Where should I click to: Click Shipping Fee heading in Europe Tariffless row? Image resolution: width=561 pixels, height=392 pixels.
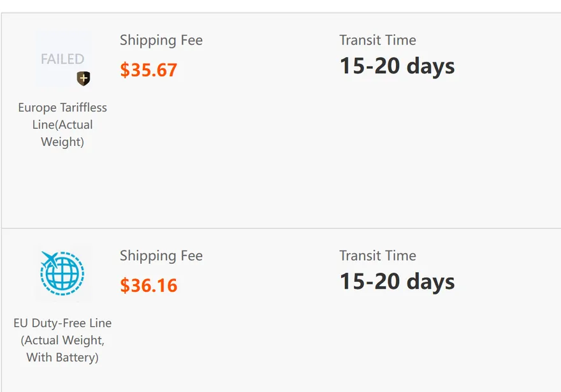pyautogui.click(x=161, y=40)
